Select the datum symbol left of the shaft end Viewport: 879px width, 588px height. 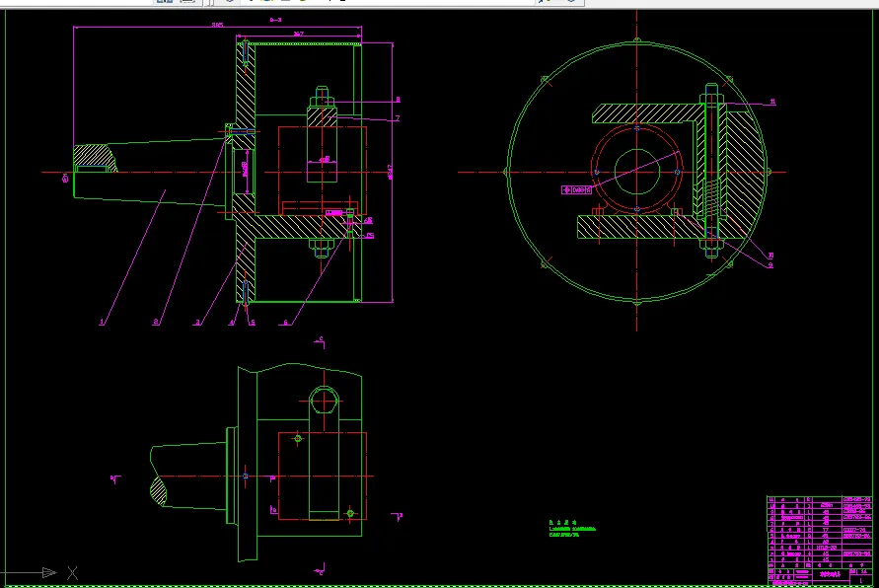pyautogui.click(x=65, y=179)
